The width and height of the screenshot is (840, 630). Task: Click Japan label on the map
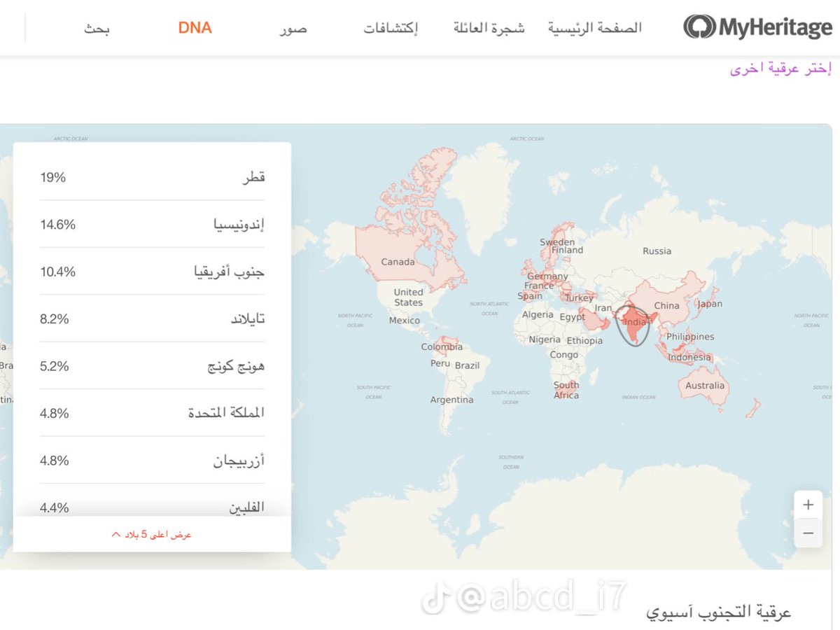[710, 304]
